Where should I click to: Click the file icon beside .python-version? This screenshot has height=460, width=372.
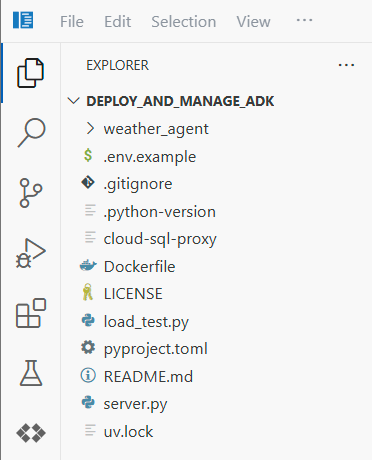point(90,210)
